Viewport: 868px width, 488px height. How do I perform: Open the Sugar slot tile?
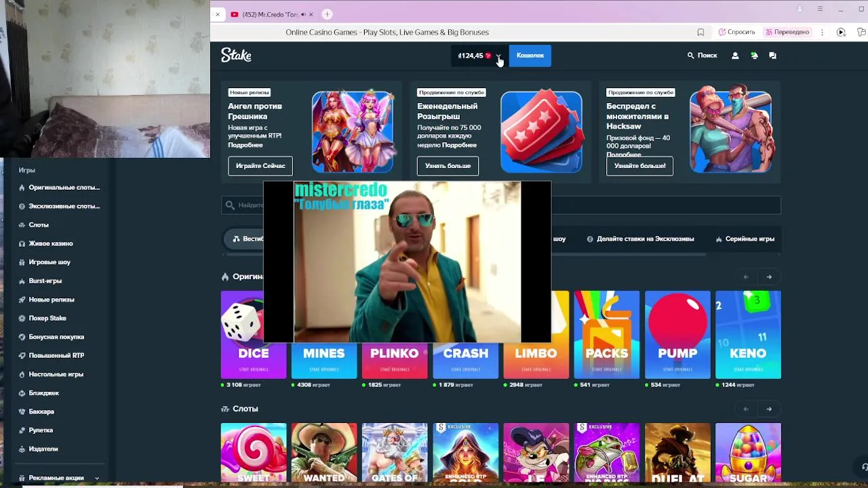point(748,453)
